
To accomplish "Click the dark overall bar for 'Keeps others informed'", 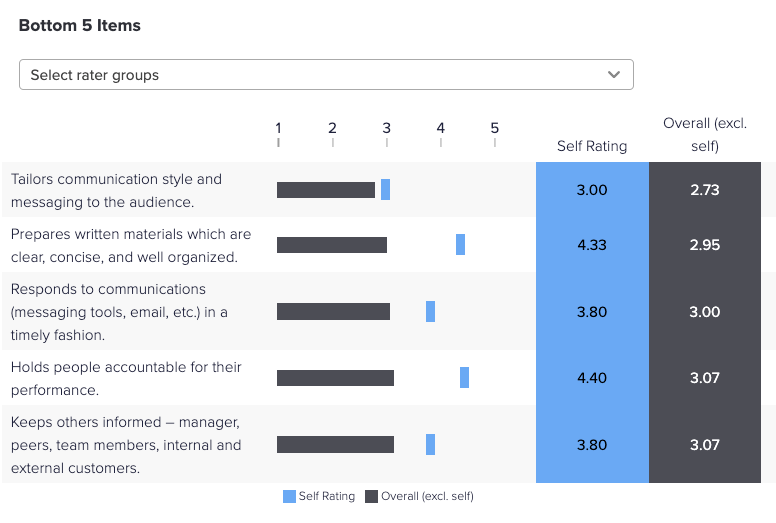I will pyautogui.click(x=335, y=444).
